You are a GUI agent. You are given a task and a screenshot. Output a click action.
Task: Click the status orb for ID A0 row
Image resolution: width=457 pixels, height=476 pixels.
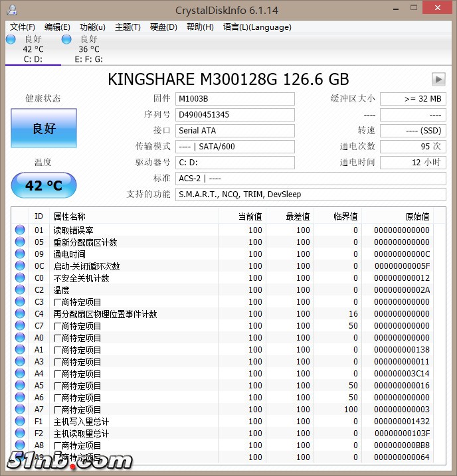[x=20, y=337]
